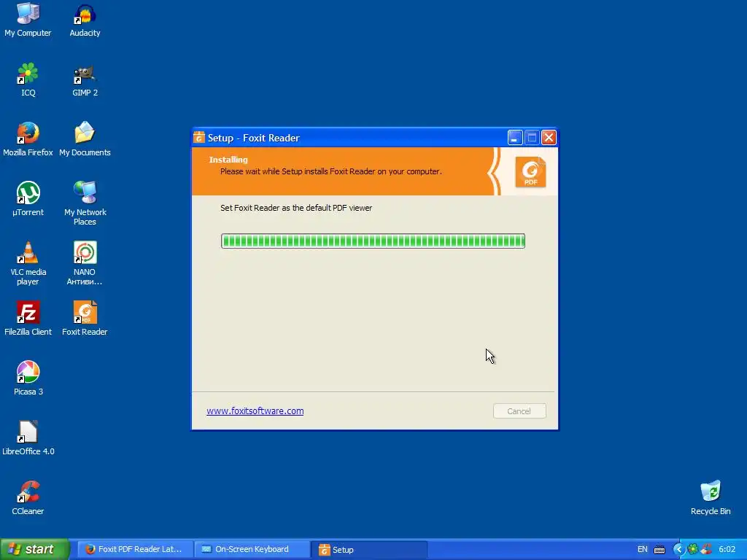Click the Setup title bar Foxit icon

coord(199,138)
